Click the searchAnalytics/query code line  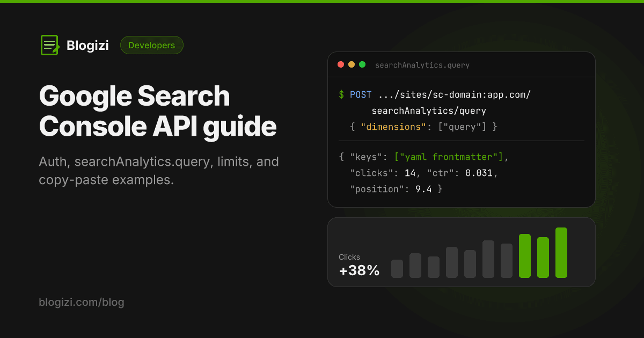coord(429,111)
